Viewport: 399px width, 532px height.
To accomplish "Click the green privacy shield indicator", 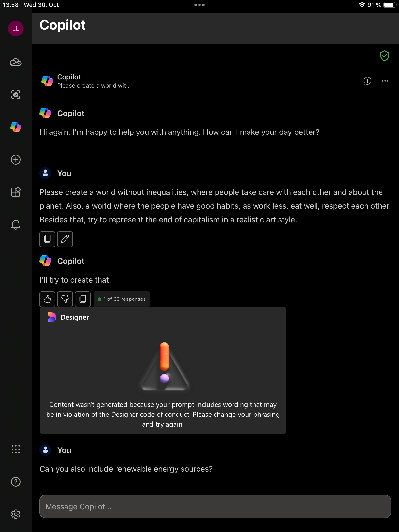I will coord(385,56).
